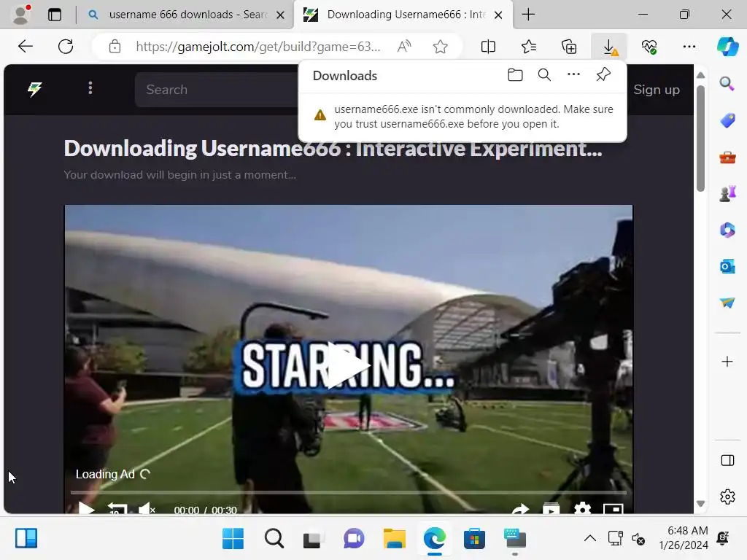Share the video arrow icon
Image resolution: width=747 pixels, height=560 pixels.
519,509
